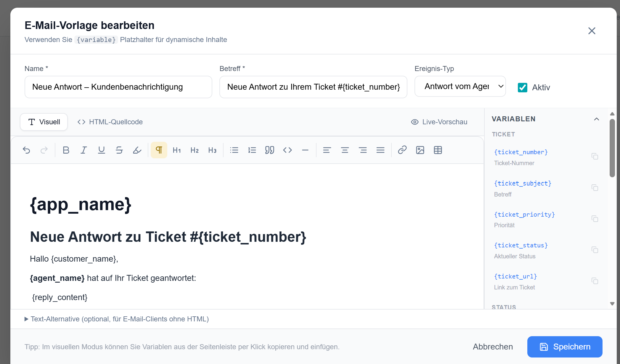Cancel editing via Abbrechen
This screenshot has height=364, width=620.
pos(492,347)
